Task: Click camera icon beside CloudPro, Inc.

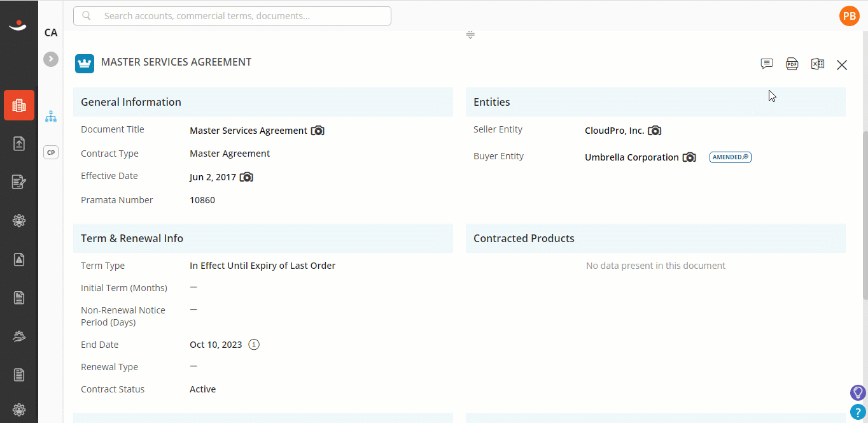Action: (654, 131)
